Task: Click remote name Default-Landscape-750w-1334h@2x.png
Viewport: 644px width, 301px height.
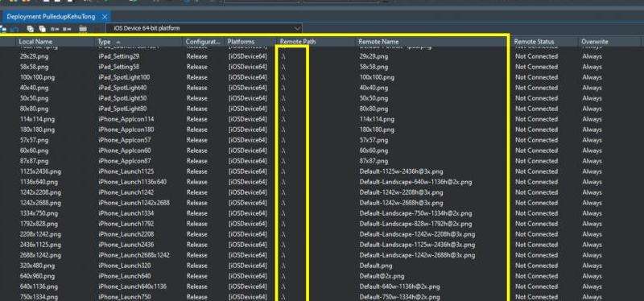Action: click(415, 213)
